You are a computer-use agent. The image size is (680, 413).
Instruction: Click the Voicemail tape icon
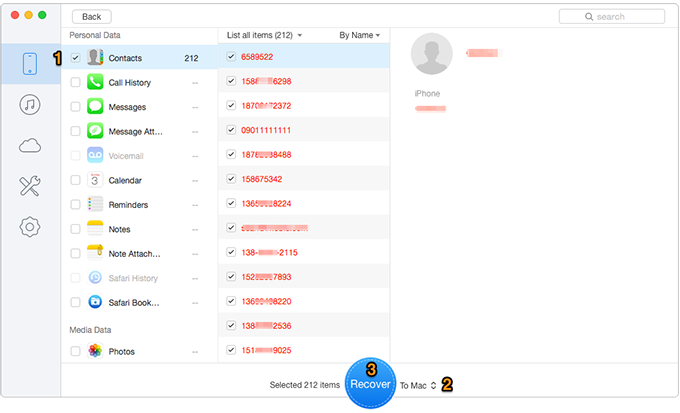coord(95,155)
